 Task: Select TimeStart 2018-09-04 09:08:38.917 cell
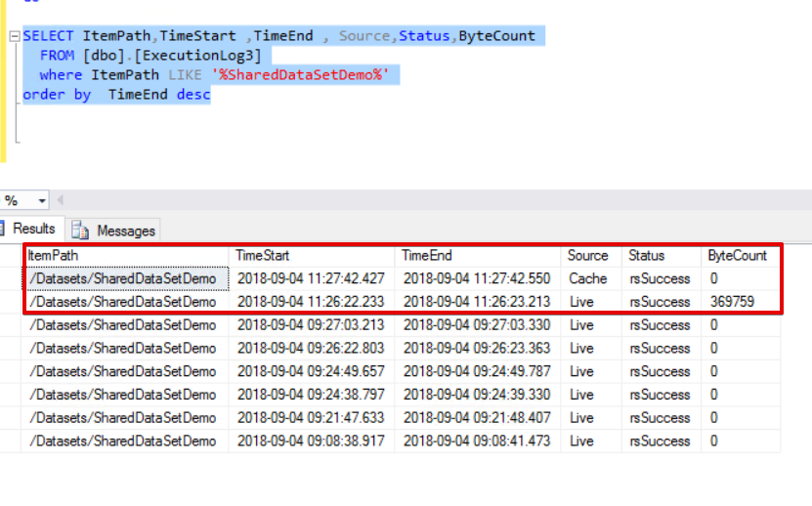[x=312, y=441]
